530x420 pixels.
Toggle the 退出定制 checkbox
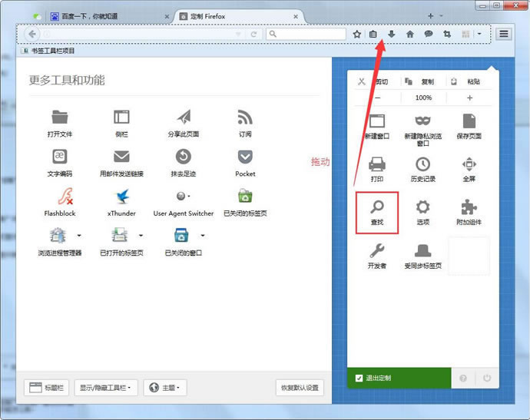tap(359, 378)
